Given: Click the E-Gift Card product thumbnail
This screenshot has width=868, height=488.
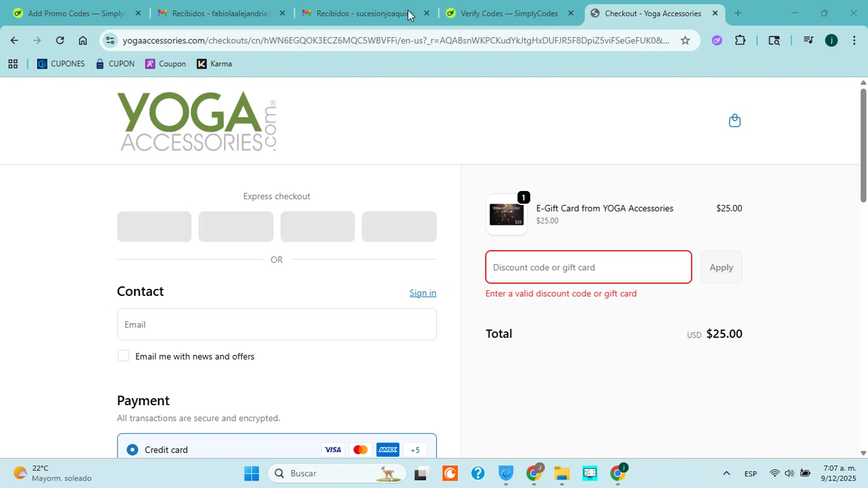Looking at the screenshot, I should (506, 215).
